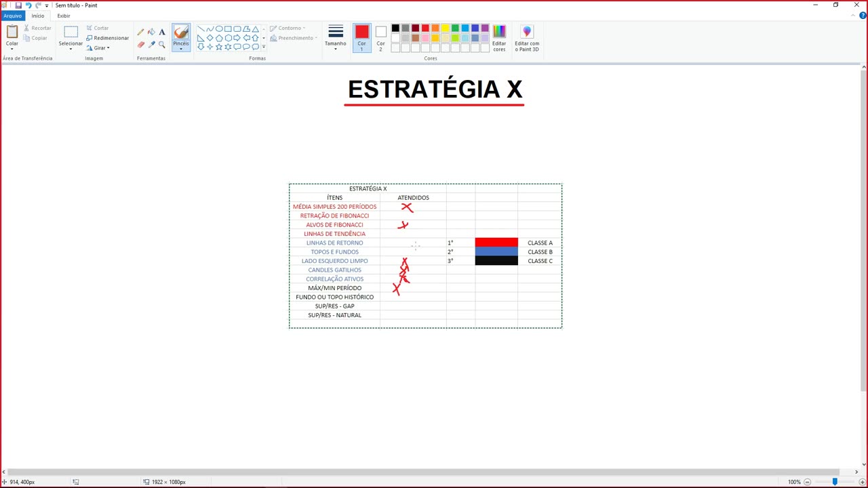The width and height of the screenshot is (868, 488).
Task: Select the Triangle shape
Action: pos(255,29)
